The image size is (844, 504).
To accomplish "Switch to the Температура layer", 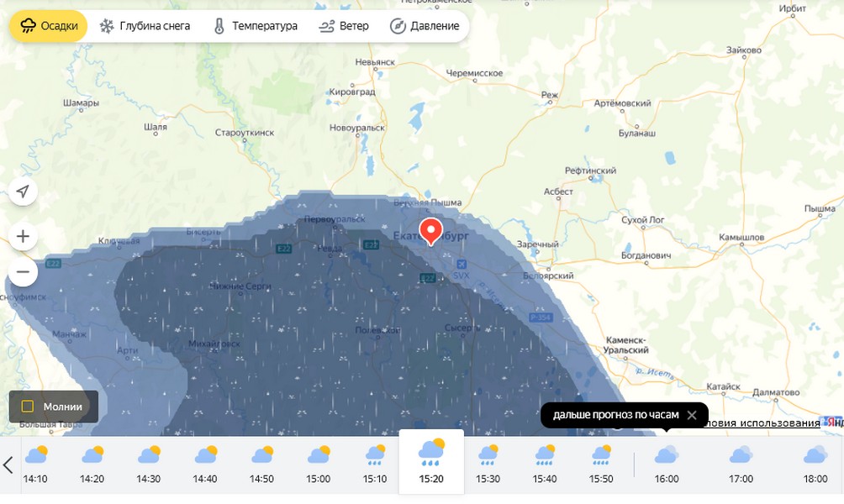I will [x=255, y=26].
